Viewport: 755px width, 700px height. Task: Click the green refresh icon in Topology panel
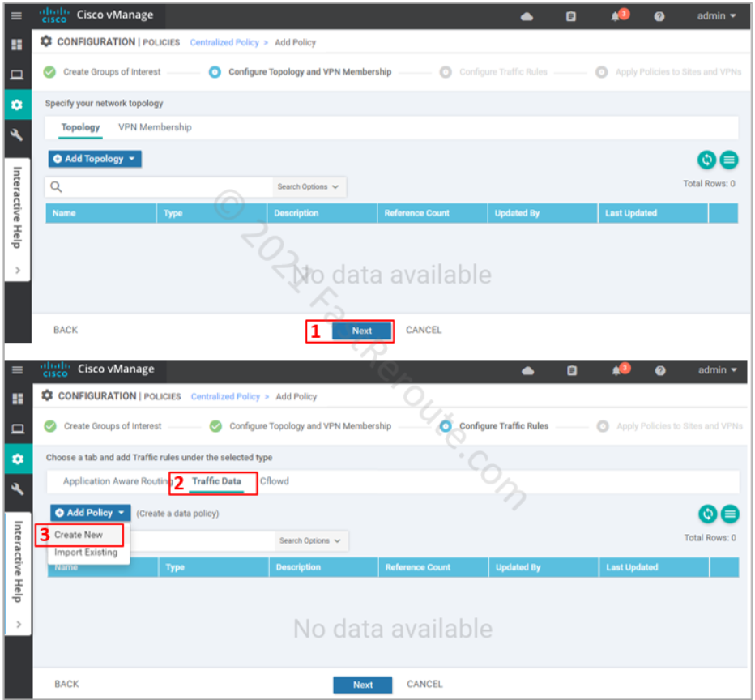[707, 160]
